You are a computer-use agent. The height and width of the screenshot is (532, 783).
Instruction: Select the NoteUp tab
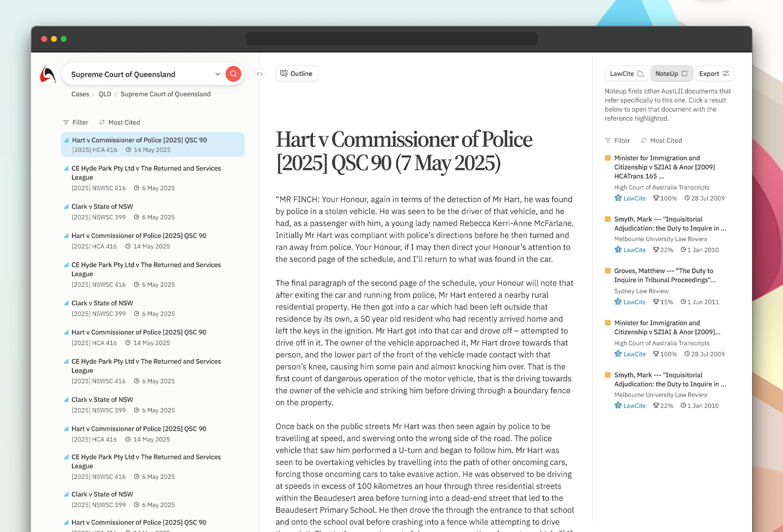(671, 73)
